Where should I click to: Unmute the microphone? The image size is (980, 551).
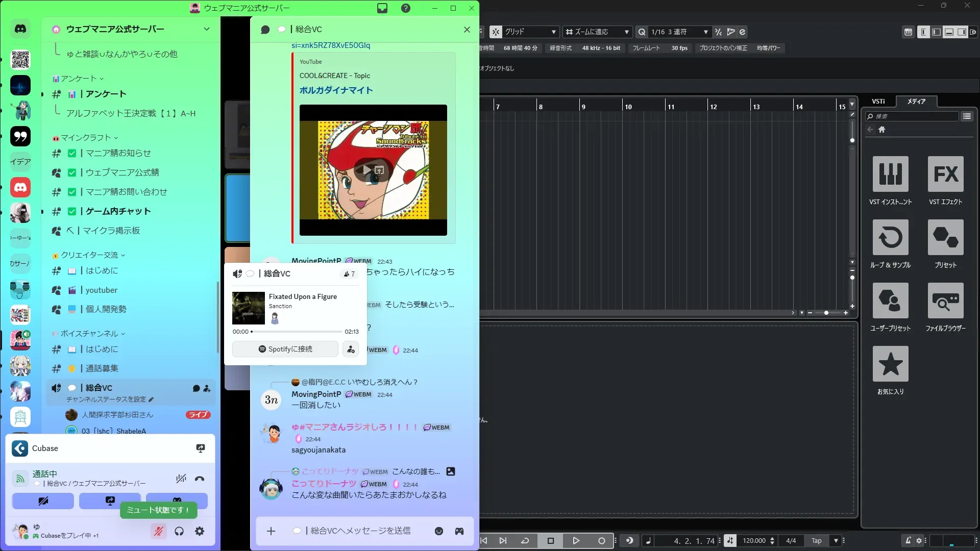(x=159, y=531)
